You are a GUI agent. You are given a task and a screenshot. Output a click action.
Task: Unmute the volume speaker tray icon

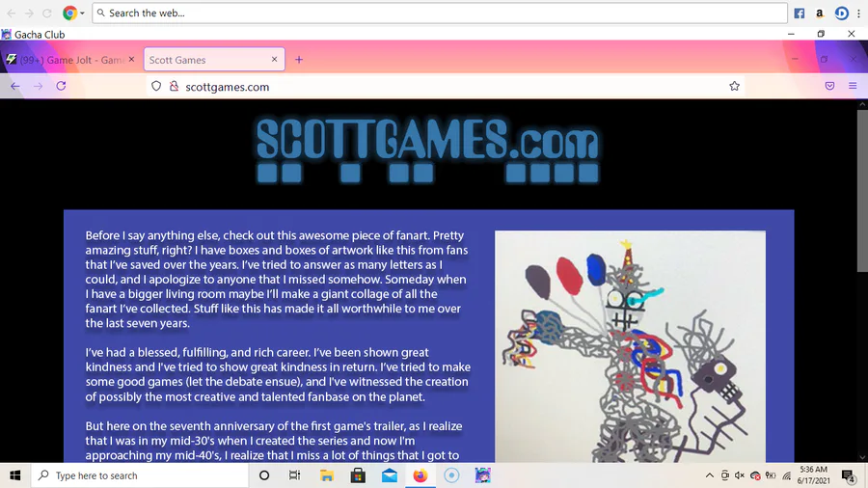tap(740, 475)
